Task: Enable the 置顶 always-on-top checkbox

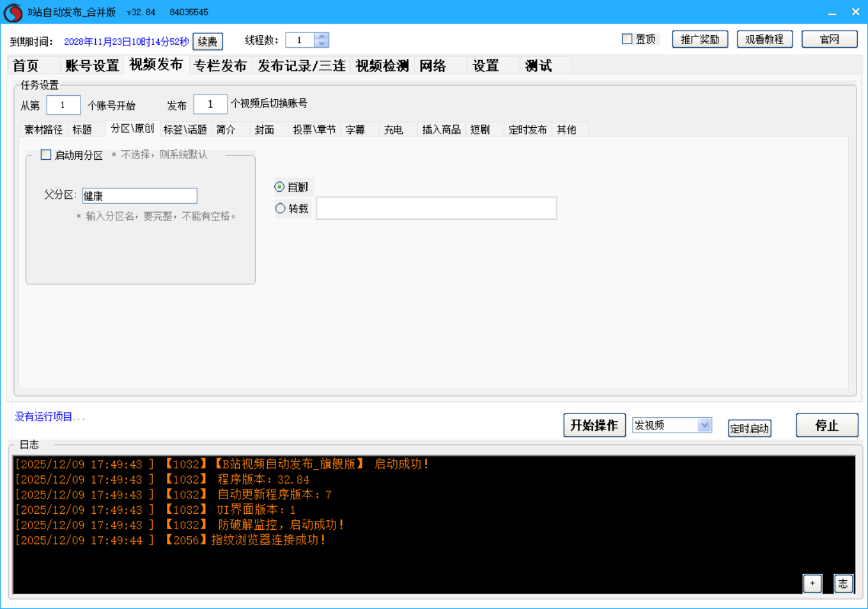Action: [x=627, y=39]
